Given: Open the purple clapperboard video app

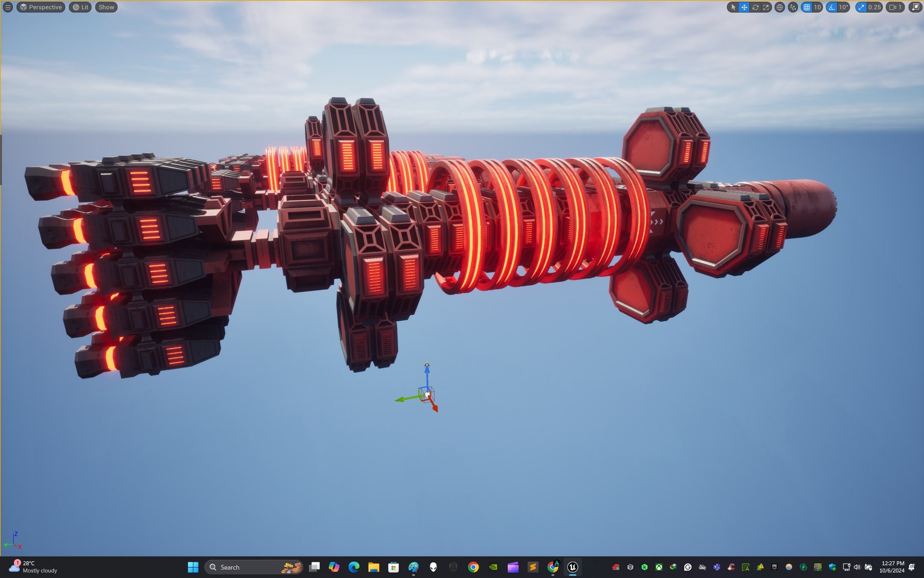Looking at the screenshot, I should tap(513, 567).
